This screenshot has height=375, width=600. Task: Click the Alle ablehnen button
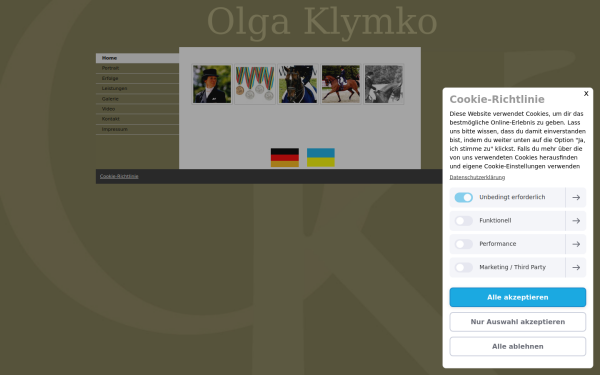pyautogui.click(x=517, y=346)
